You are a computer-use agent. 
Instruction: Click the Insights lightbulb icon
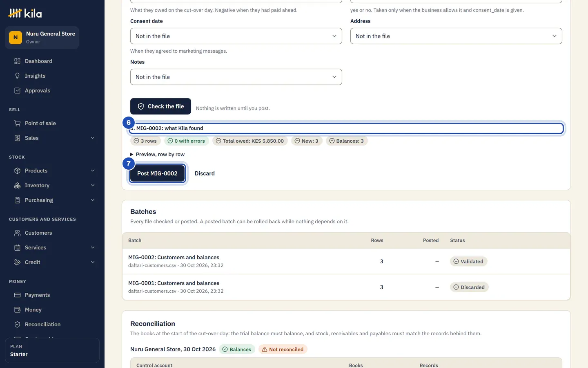(17, 76)
